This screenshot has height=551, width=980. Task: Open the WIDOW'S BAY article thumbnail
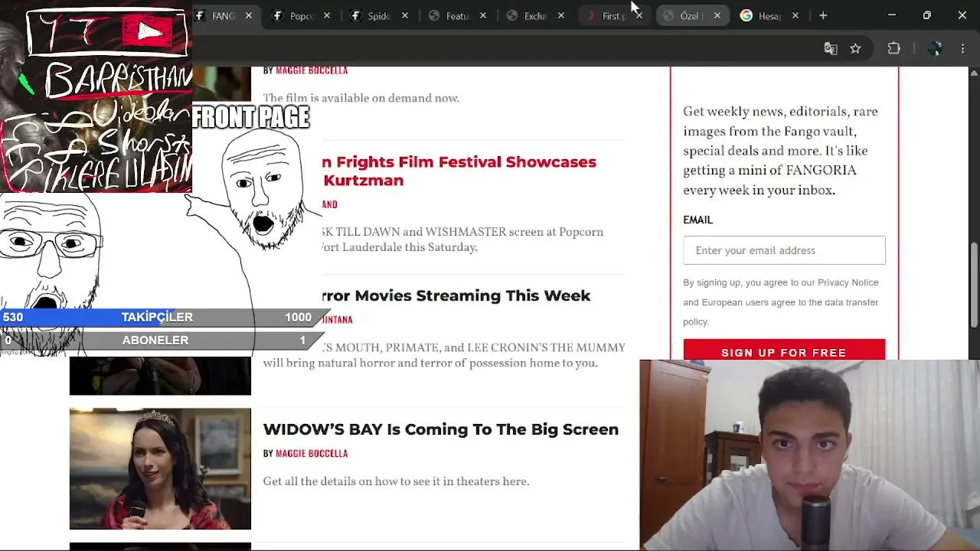pos(160,468)
